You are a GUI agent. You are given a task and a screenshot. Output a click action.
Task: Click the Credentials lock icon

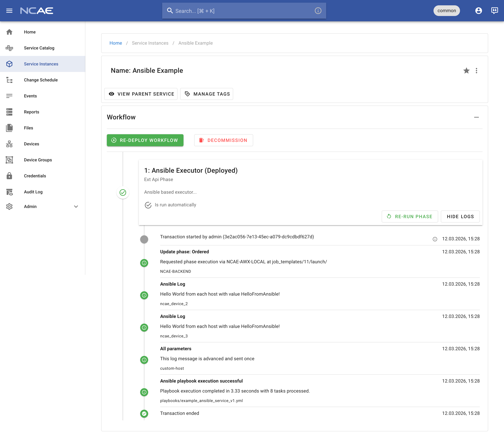tap(9, 176)
